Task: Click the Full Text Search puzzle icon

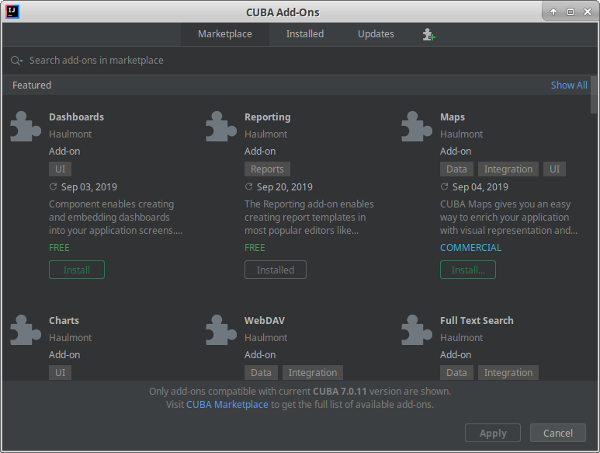Action: 417,330
